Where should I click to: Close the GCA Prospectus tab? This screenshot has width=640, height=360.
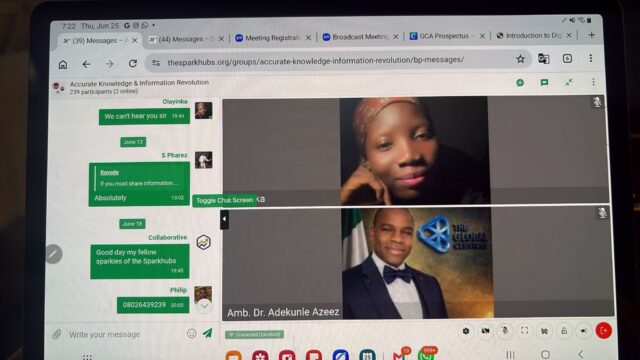click(x=482, y=36)
